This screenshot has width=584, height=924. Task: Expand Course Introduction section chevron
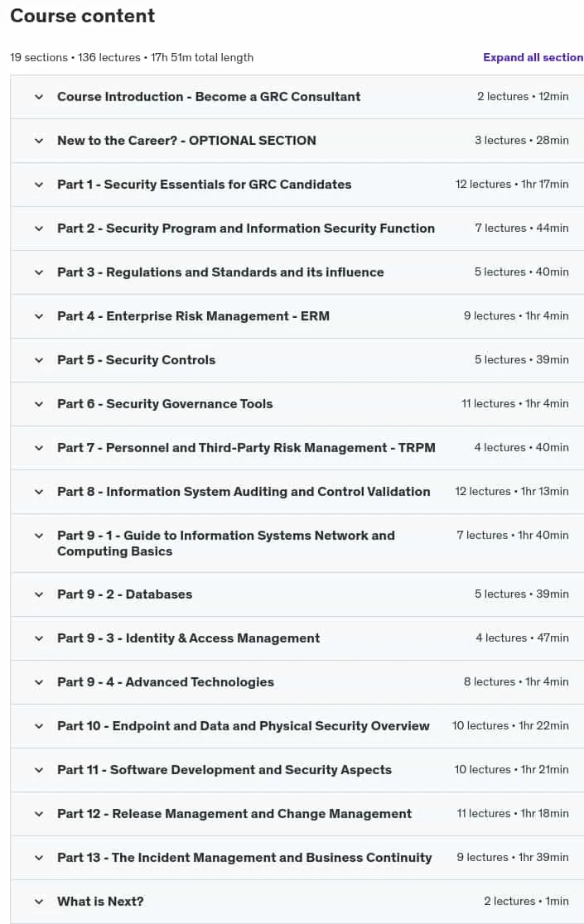point(39,97)
